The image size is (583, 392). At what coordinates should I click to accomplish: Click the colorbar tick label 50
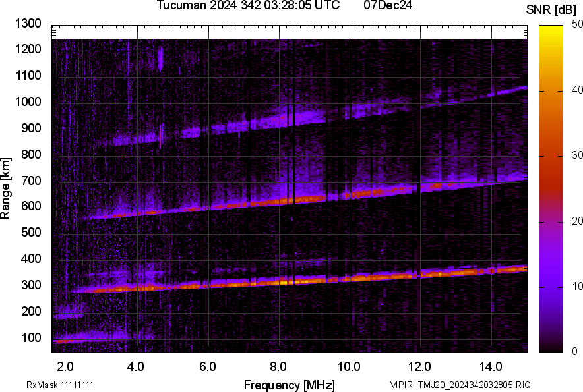[x=577, y=24]
